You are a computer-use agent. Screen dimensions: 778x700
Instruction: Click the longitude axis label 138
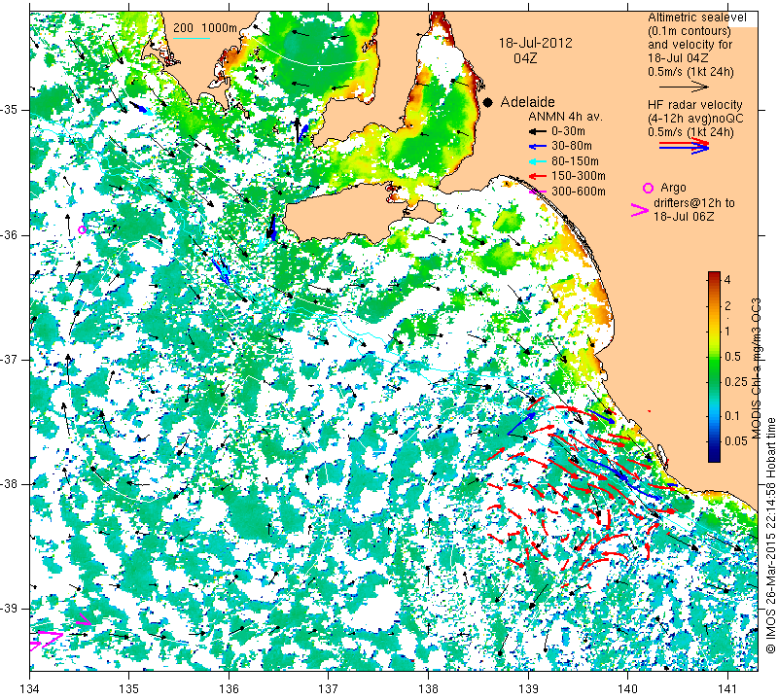click(x=428, y=689)
